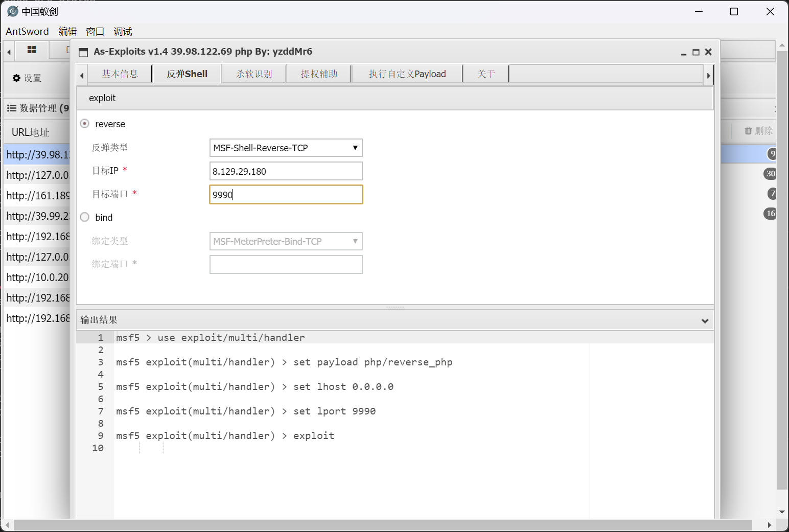Click the count badge showing 30

[770, 174]
